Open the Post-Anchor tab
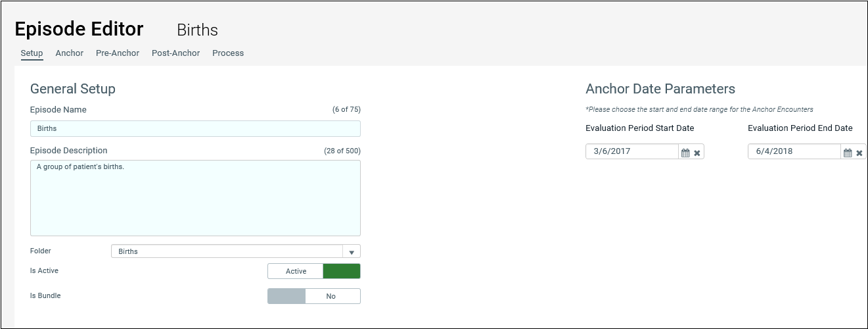868x329 pixels. [x=175, y=53]
